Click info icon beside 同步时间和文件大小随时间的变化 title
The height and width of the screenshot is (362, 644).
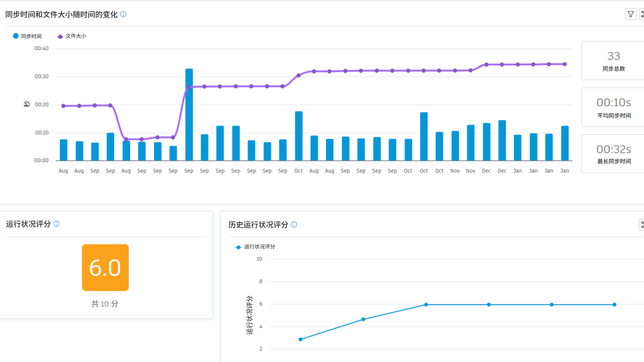(123, 14)
